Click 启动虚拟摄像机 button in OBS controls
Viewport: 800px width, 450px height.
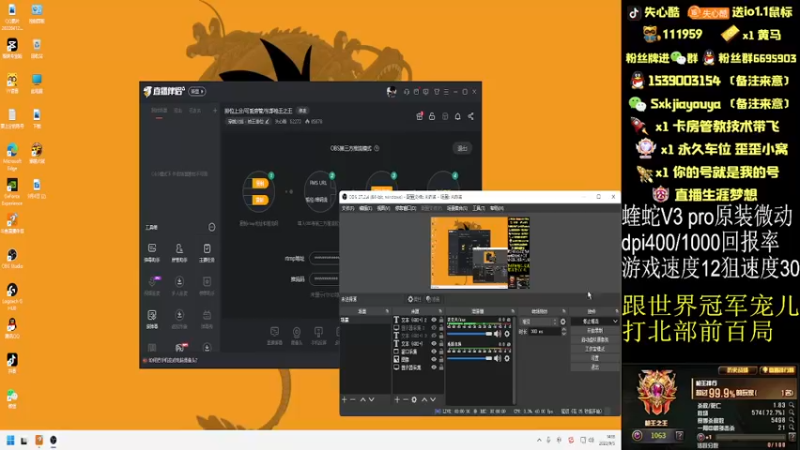tap(594, 340)
